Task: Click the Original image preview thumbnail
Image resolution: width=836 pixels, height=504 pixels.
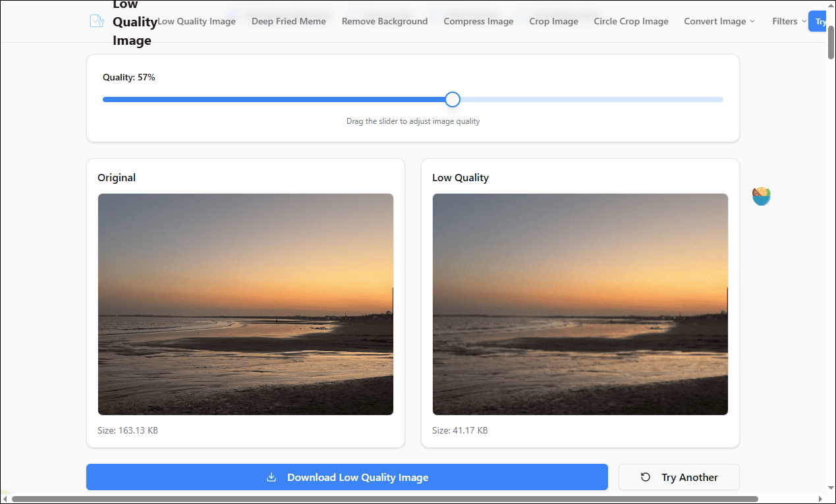Action: pyautogui.click(x=245, y=304)
